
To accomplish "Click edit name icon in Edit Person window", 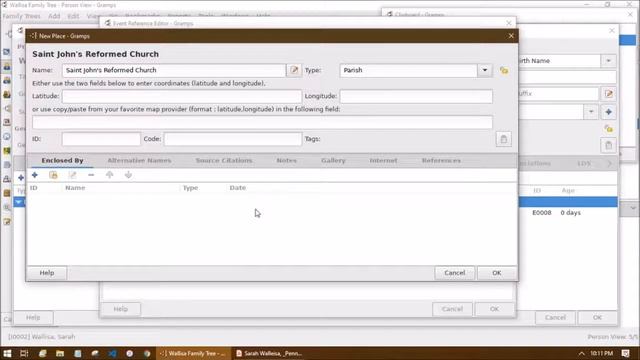I will (609, 94).
